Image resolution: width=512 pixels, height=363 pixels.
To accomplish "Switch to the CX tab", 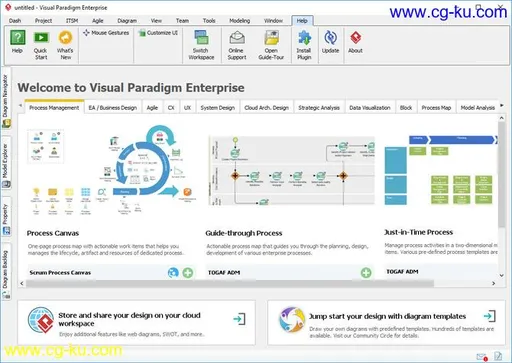I will tap(171, 107).
